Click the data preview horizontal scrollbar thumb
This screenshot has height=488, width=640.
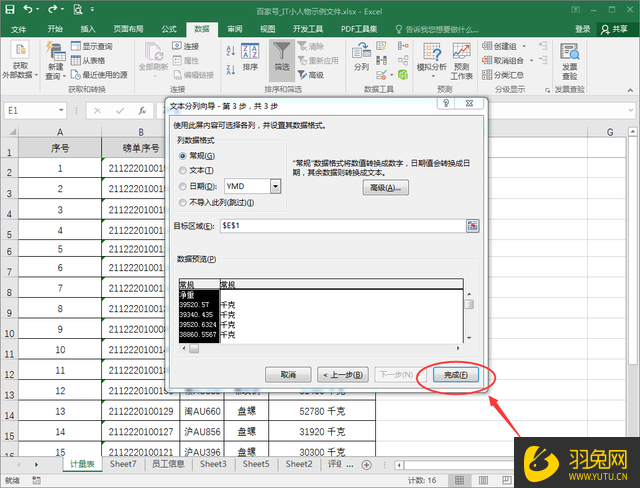[194, 348]
